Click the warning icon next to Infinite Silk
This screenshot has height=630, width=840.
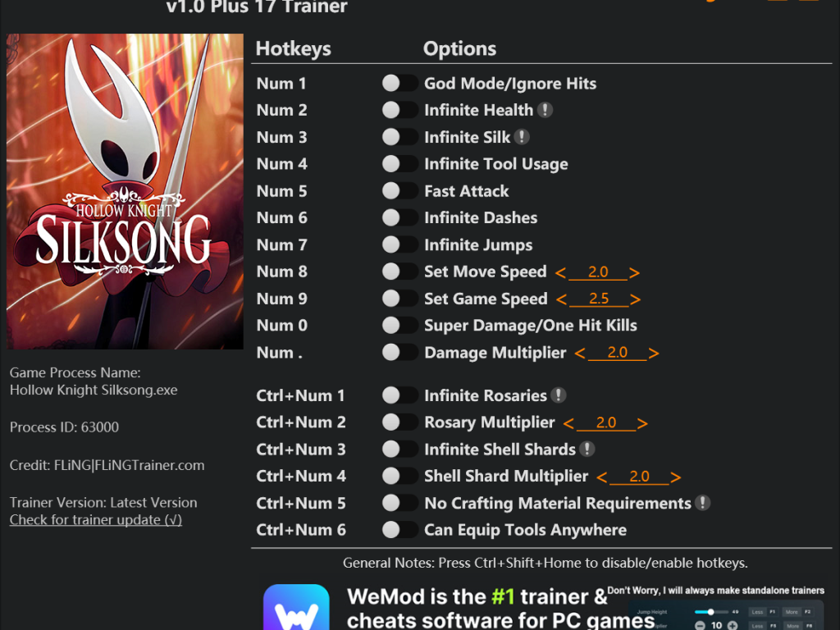click(522, 137)
